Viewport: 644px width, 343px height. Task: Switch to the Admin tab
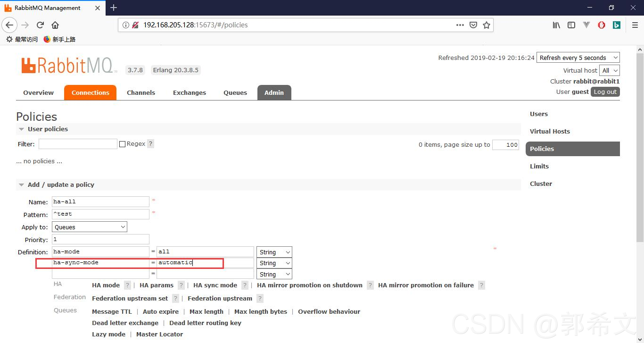pyautogui.click(x=274, y=92)
